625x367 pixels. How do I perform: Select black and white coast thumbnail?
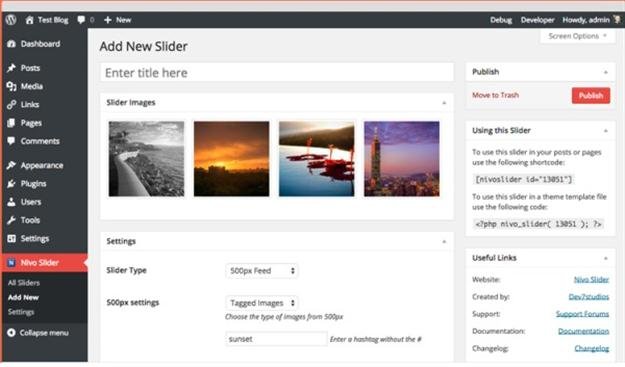coord(147,159)
